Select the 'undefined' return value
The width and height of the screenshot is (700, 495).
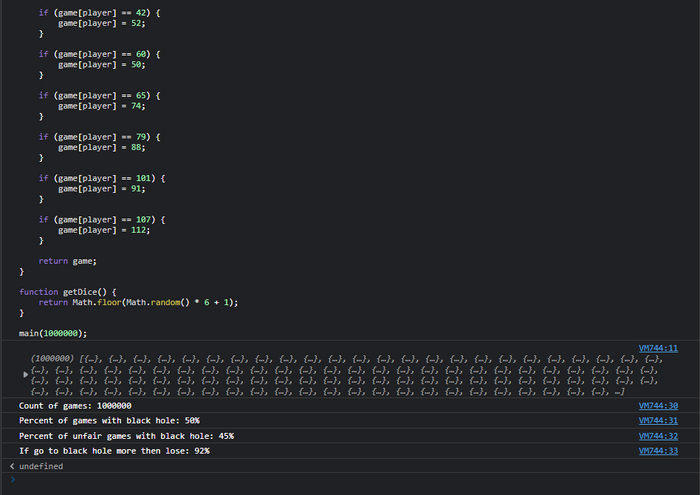41,466
